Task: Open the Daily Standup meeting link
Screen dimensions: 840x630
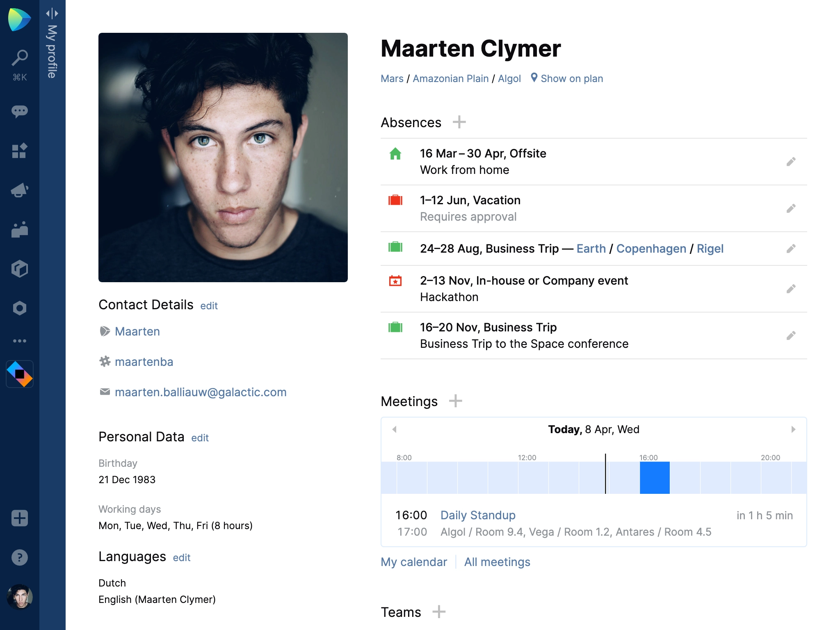Action: tap(478, 515)
